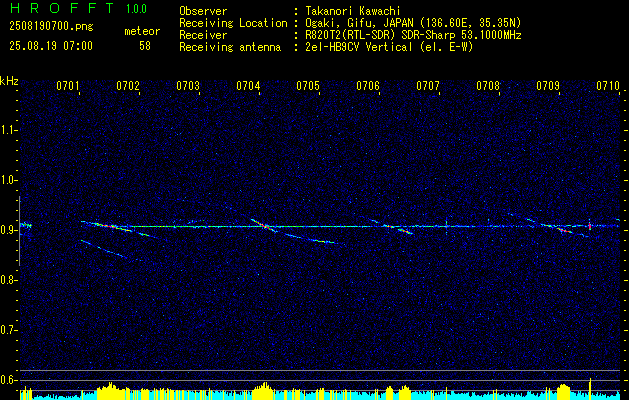Screen dimensions: 629x400
Task: Select the 1.0 frequency axis label
Action: [8, 180]
